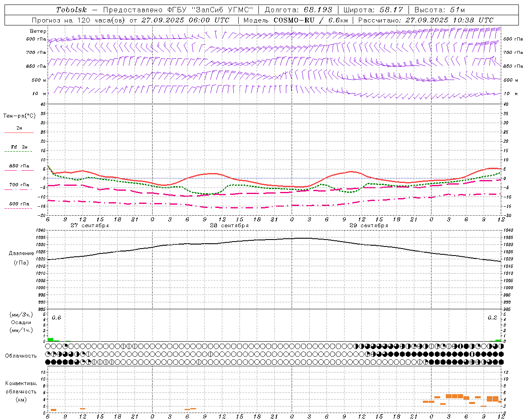Click the Tobolsk station title
Screen dimensions: 525x420
[x=72, y=10]
